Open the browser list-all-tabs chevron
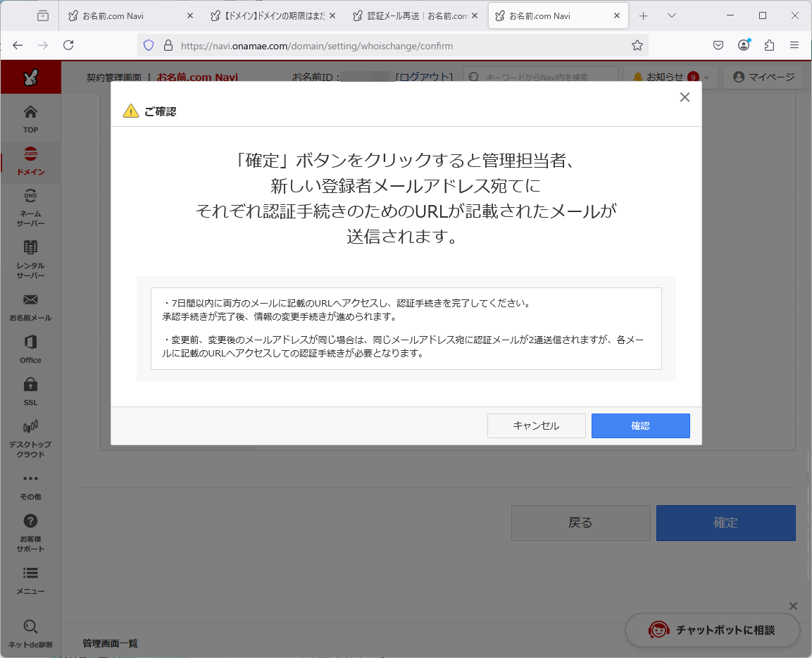This screenshot has width=812, height=658. click(x=671, y=15)
